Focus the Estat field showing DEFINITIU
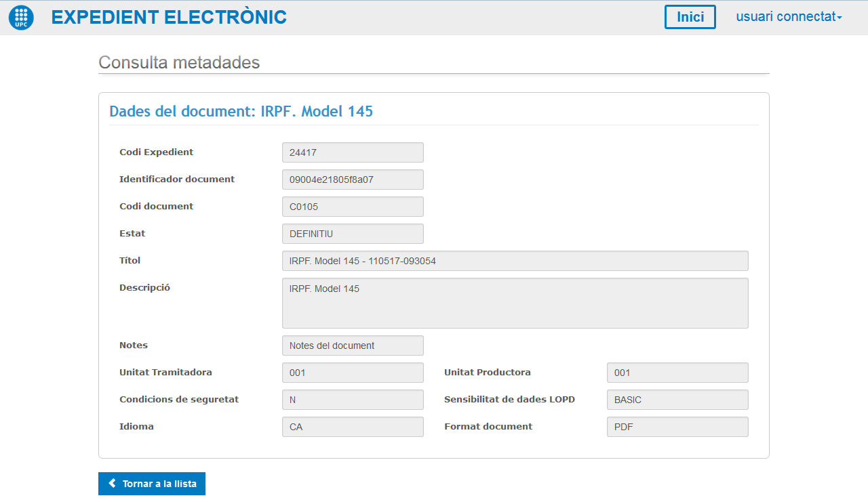This screenshot has height=502, width=868. click(x=353, y=234)
